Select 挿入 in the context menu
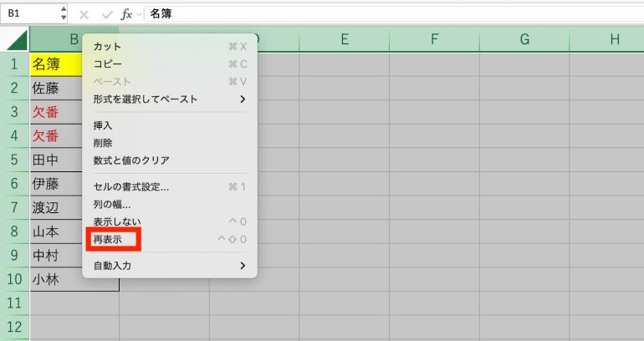The image size is (644, 341). tap(103, 125)
